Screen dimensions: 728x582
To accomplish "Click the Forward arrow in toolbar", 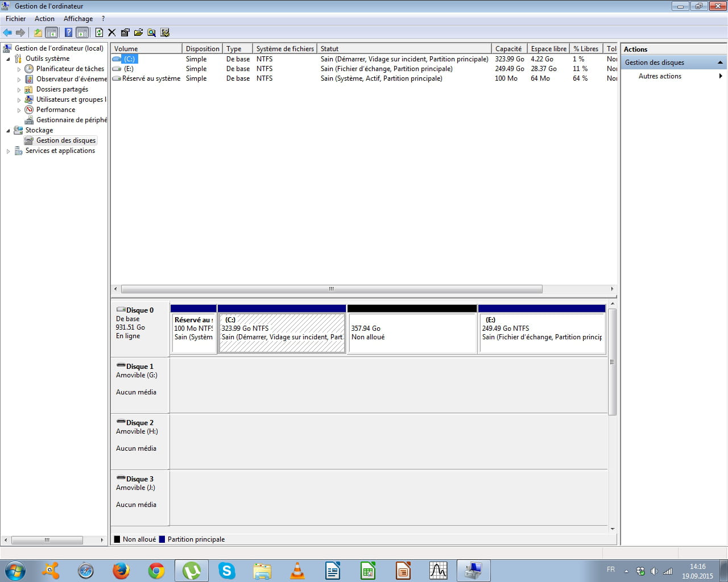I will pyautogui.click(x=20, y=32).
